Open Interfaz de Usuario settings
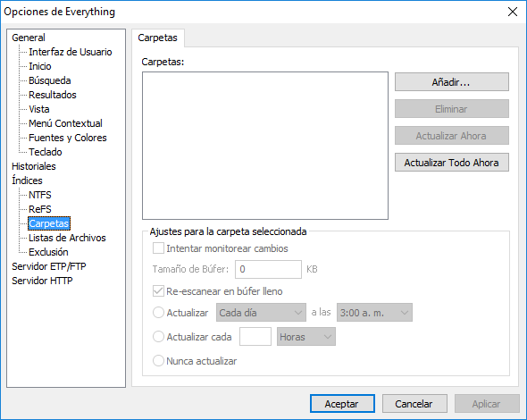The image size is (527, 420). (71, 52)
